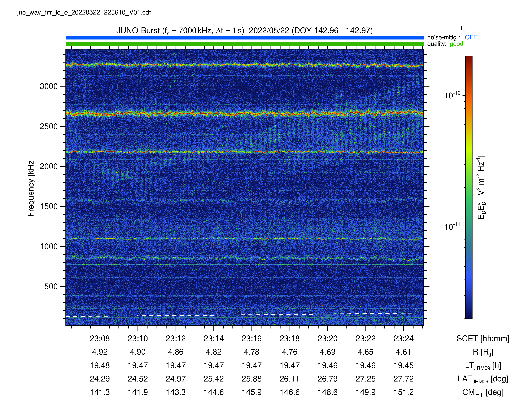Click the blue noise-mitigation status bar
The width and height of the screenshot is (532, 411).
[245, 38]
